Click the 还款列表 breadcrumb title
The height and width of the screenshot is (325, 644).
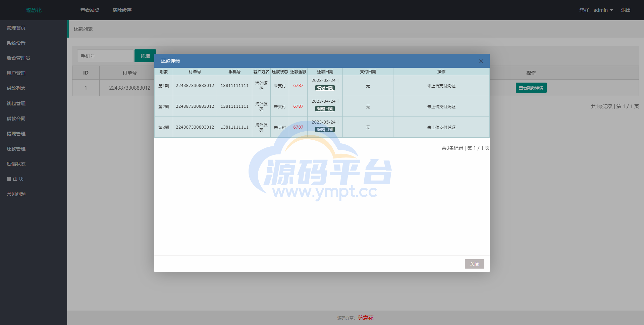[x=83, y=29]
